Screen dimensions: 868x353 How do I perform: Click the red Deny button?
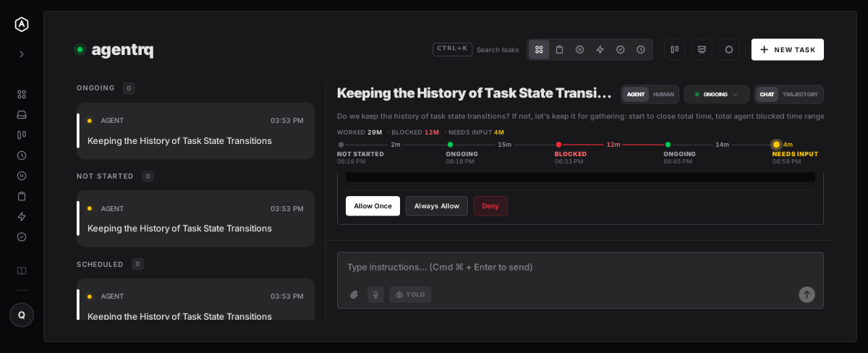[490, 206]
